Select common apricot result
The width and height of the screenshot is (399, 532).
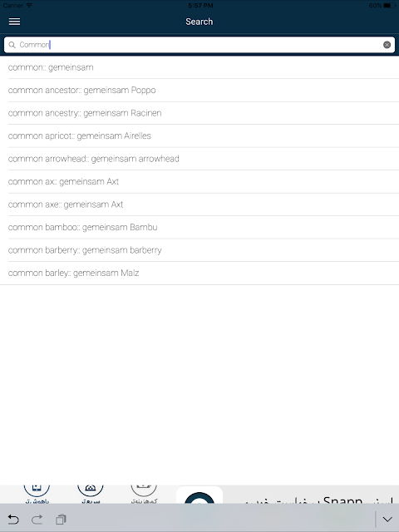[x=199, y=135]
